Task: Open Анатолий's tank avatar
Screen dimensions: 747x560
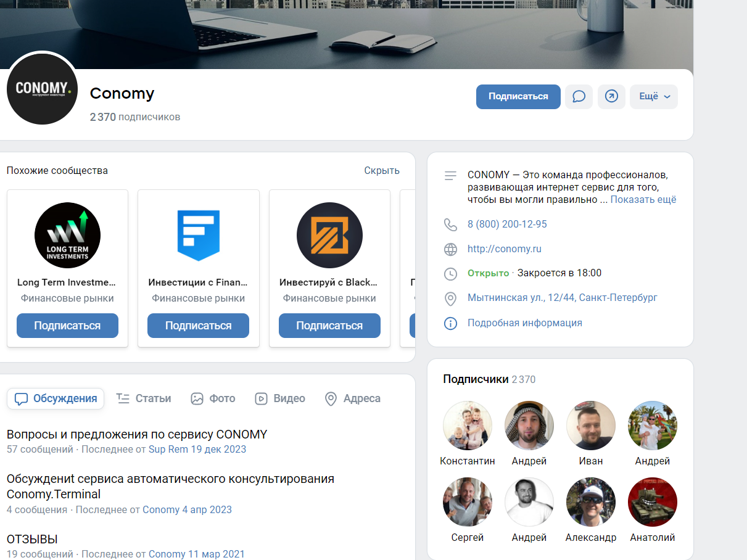Action: tap(653, 502)
